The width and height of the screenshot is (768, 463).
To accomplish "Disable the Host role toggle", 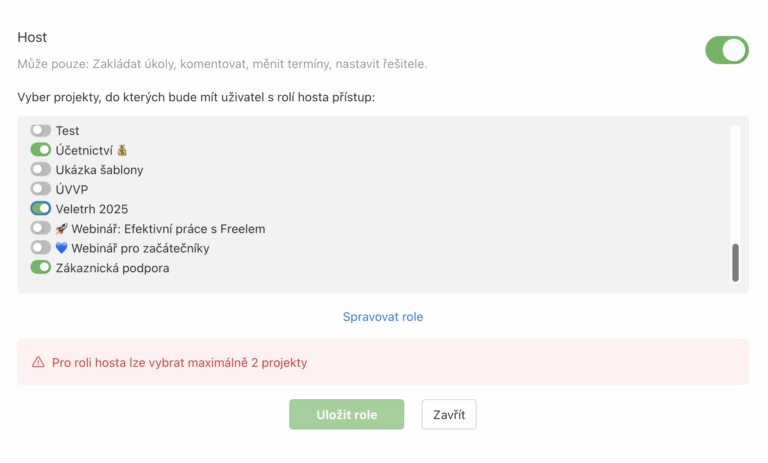I will (726, 50).
